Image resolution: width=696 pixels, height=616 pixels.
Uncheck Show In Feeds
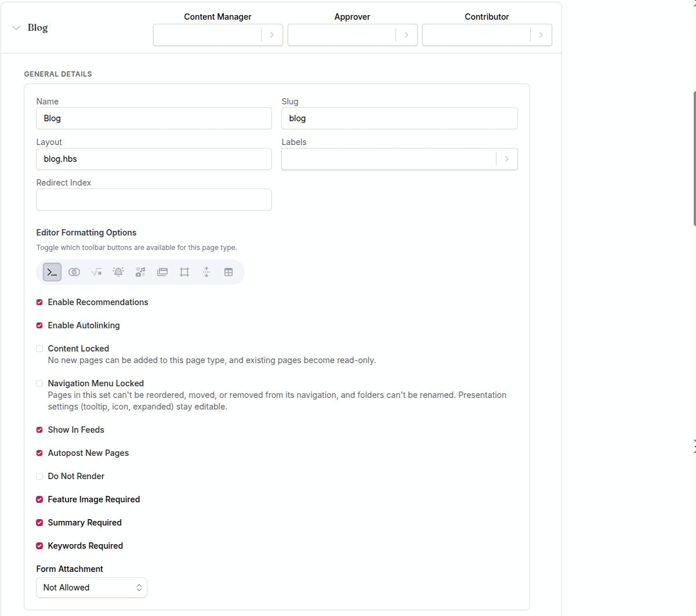[39, 430]
